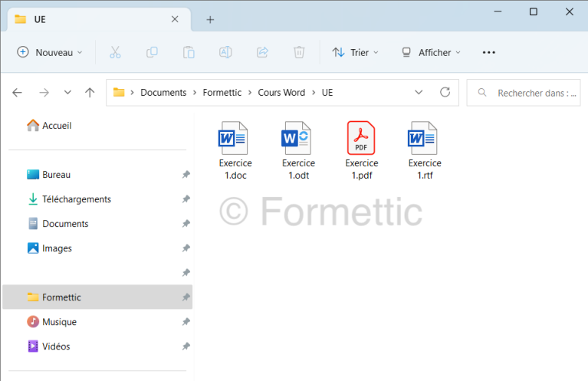Refresh the current folder view
The image size is (588, 381).
tap(445, 92)
